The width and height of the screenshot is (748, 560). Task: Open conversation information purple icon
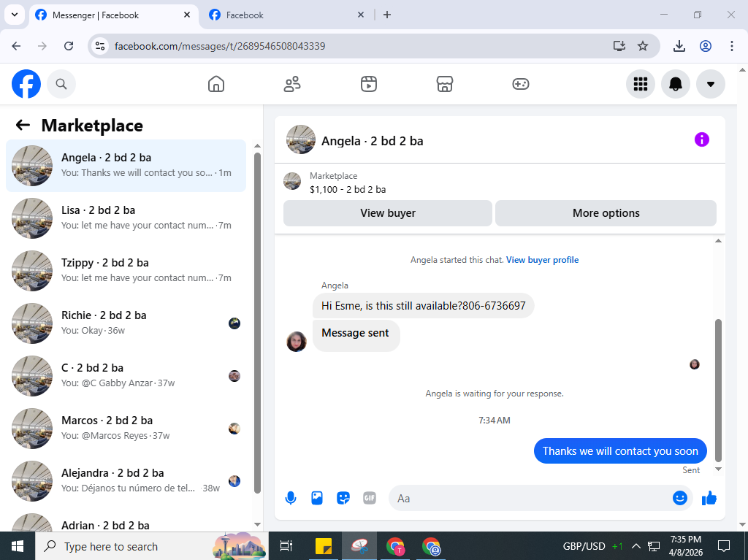[x=702, y=139]
